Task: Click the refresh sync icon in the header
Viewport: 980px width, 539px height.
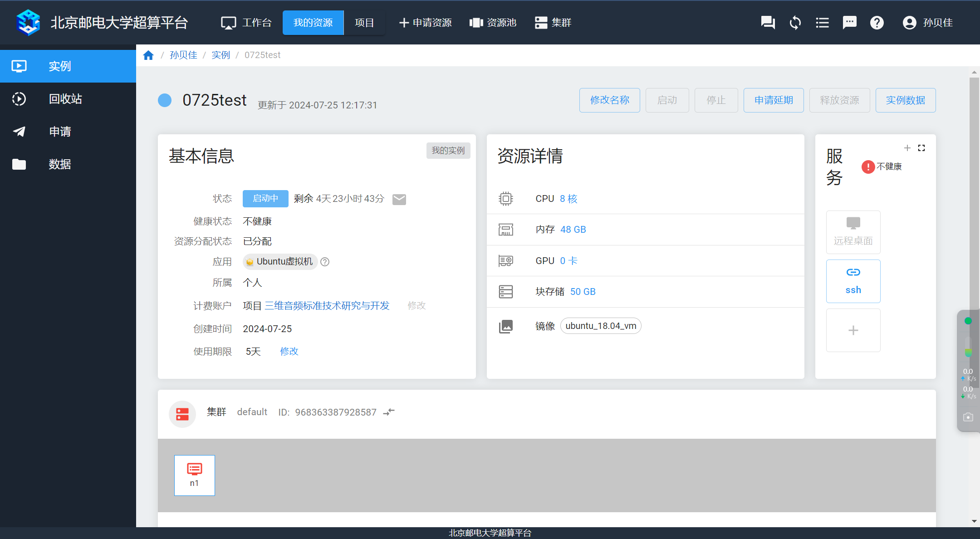Action: (x=795, y=23)
